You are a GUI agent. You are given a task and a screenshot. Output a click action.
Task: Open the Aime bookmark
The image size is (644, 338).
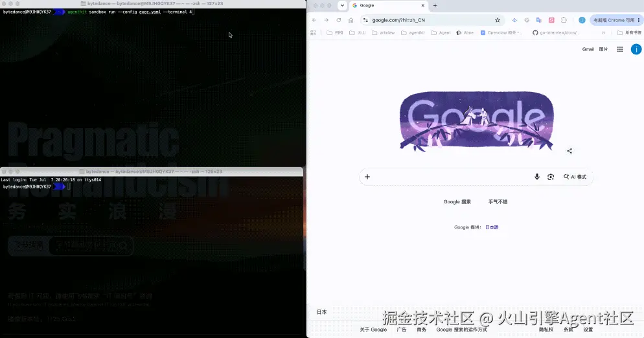tap(465, 33)
